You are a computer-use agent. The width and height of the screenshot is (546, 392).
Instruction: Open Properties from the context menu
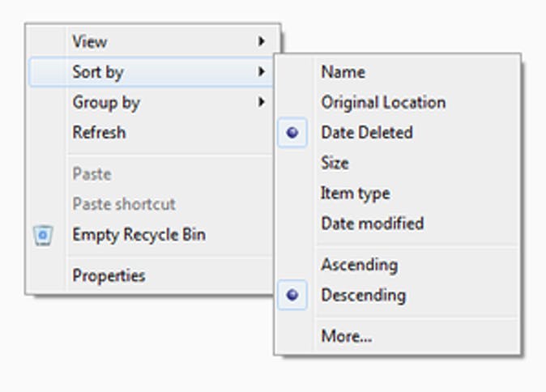point(109,275)
